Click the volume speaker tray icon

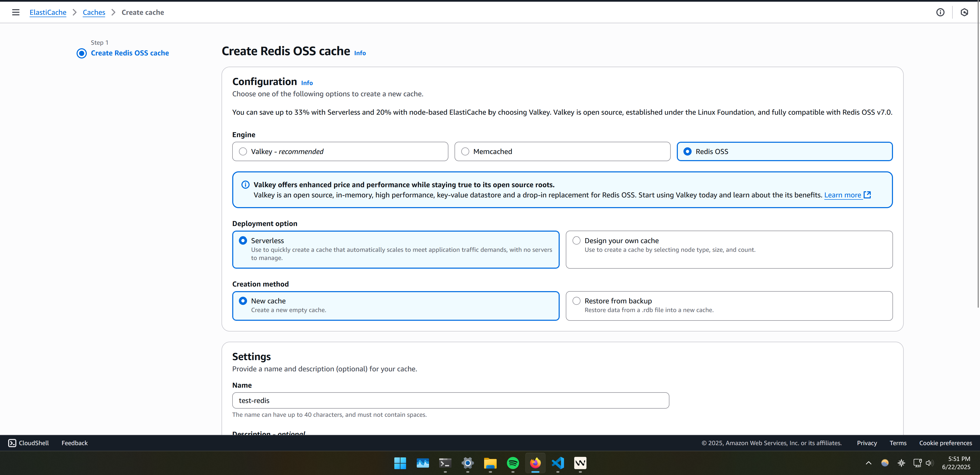click(x=929, y=463)
